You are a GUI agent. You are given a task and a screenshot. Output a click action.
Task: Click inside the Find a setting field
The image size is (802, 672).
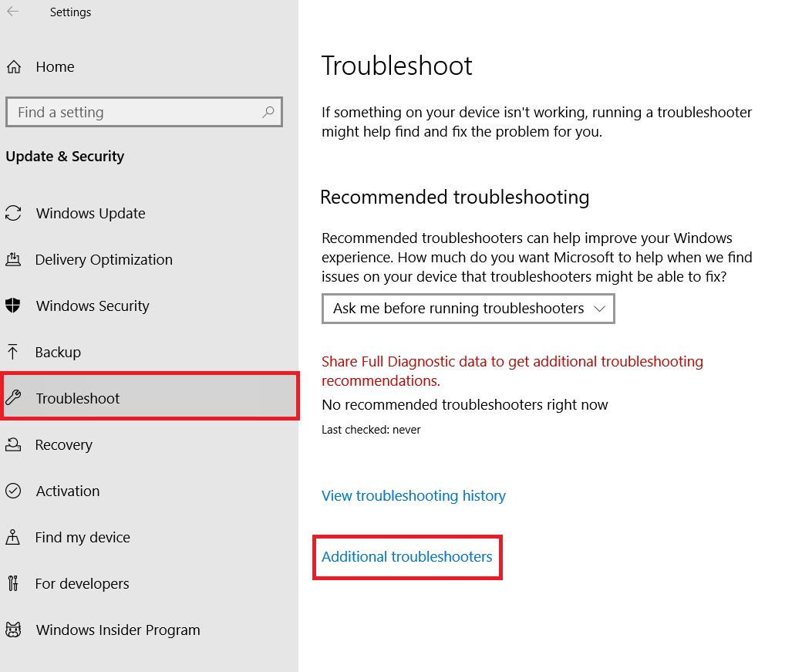point(139,112)
